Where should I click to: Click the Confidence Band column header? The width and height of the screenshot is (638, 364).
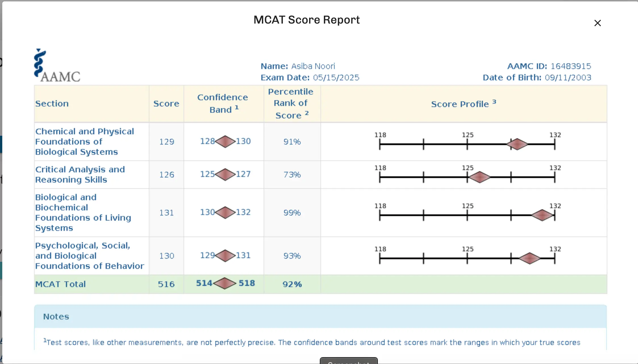click(x=223, y=104)
